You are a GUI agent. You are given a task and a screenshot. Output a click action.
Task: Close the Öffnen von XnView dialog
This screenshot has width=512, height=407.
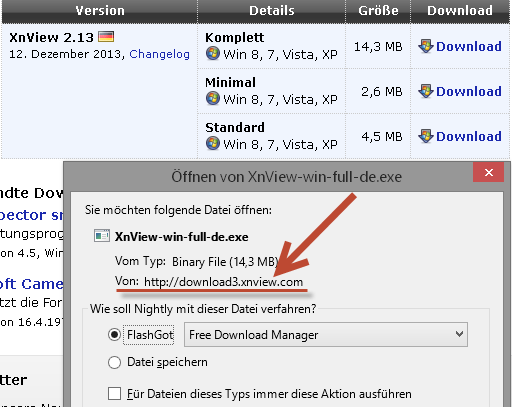coord(488,172)
